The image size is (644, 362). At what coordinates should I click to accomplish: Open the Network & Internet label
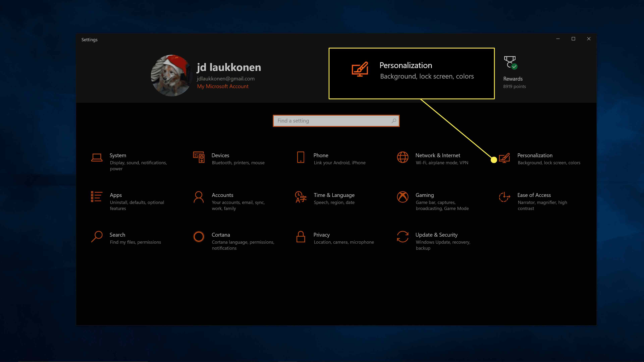[x=438, y=155]
